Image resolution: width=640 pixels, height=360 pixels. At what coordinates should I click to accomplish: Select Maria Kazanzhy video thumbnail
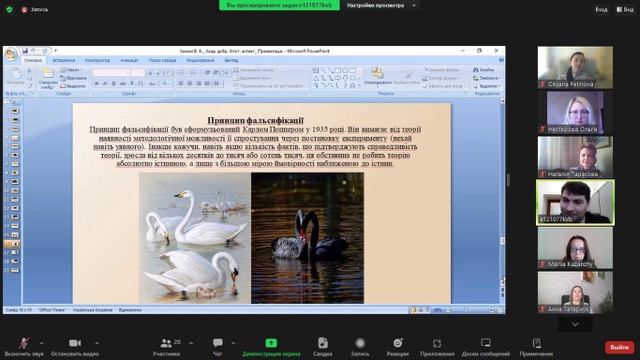coord(575,248)
